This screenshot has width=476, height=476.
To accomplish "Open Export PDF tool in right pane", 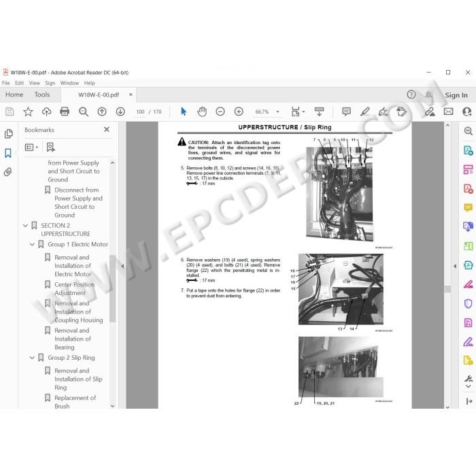I will pos(468,150).
